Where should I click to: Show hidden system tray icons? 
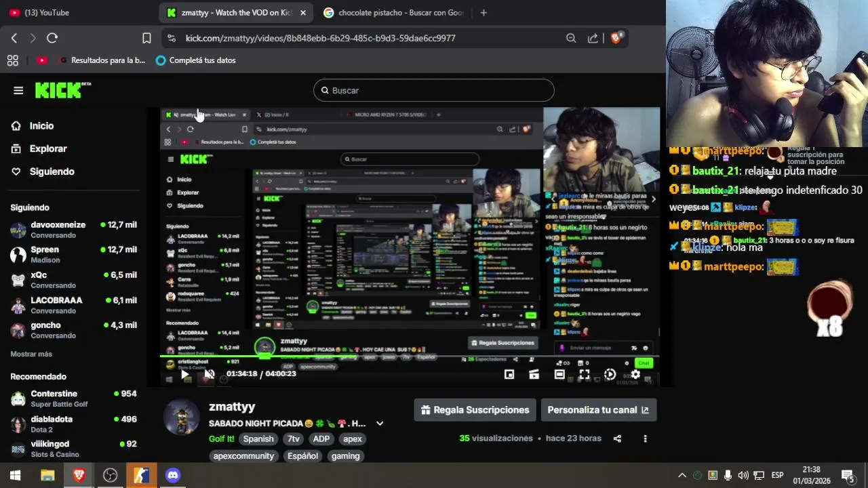[x=682, y=475]
